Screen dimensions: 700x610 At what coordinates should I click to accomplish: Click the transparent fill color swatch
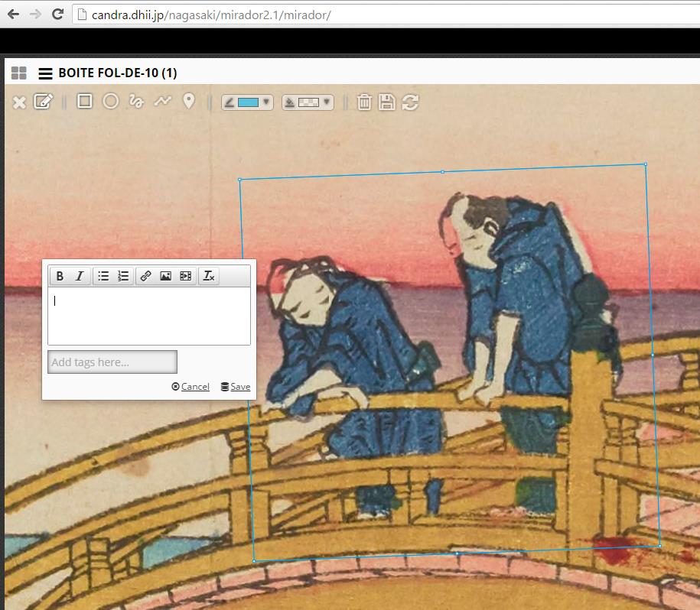(x=308, y=102)
